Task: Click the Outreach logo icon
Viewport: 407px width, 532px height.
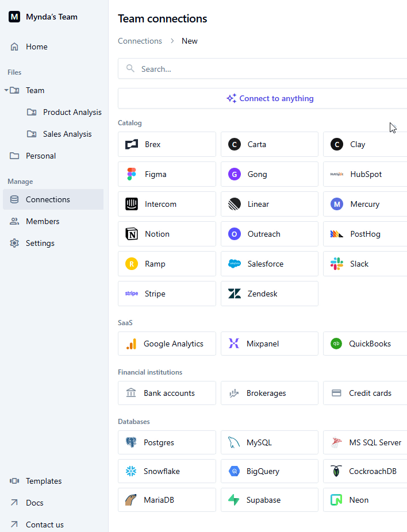Action: tap(234, 234)
